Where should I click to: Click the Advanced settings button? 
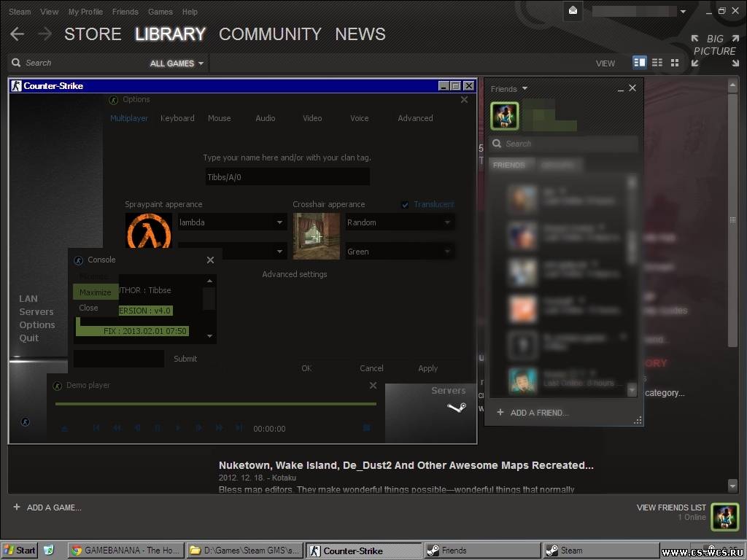point(295,274)
